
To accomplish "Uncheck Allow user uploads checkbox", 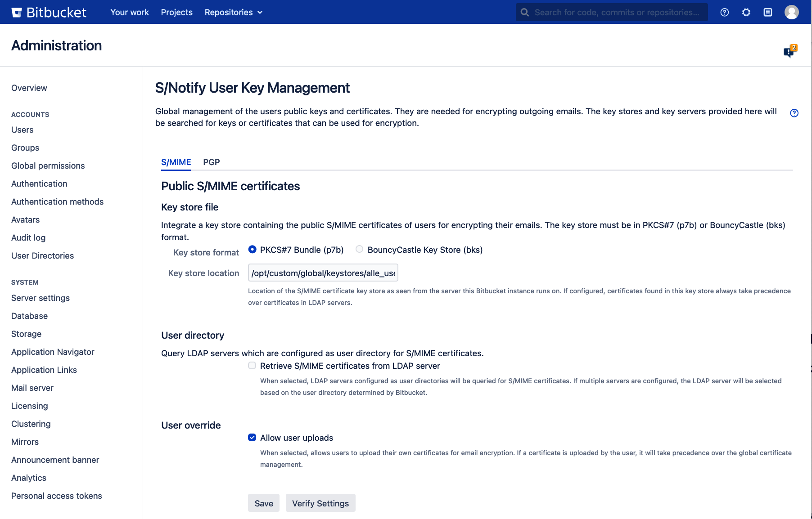I will pos(252,438).
